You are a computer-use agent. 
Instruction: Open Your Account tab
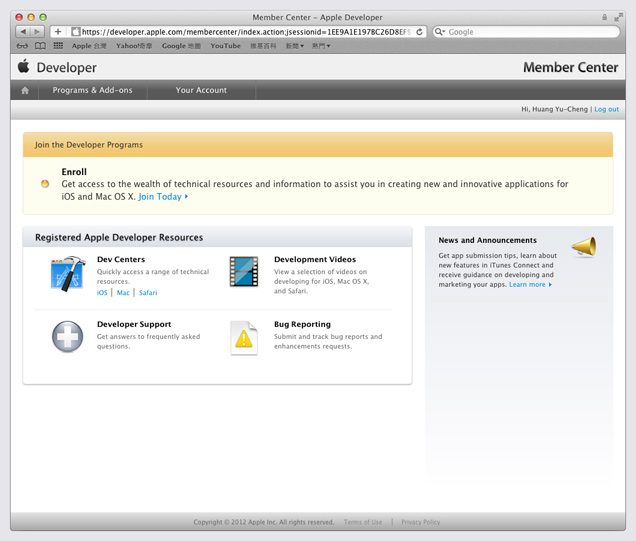click(201, 90)
